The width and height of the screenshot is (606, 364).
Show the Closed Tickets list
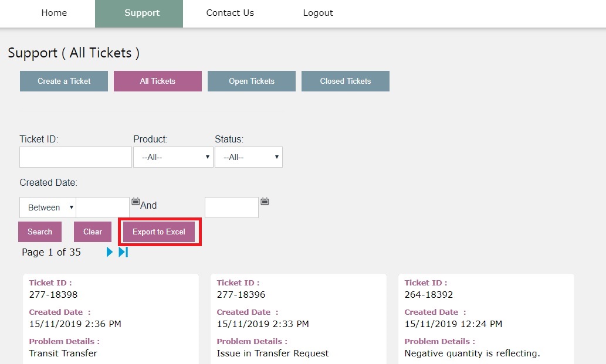click(345, 81)
